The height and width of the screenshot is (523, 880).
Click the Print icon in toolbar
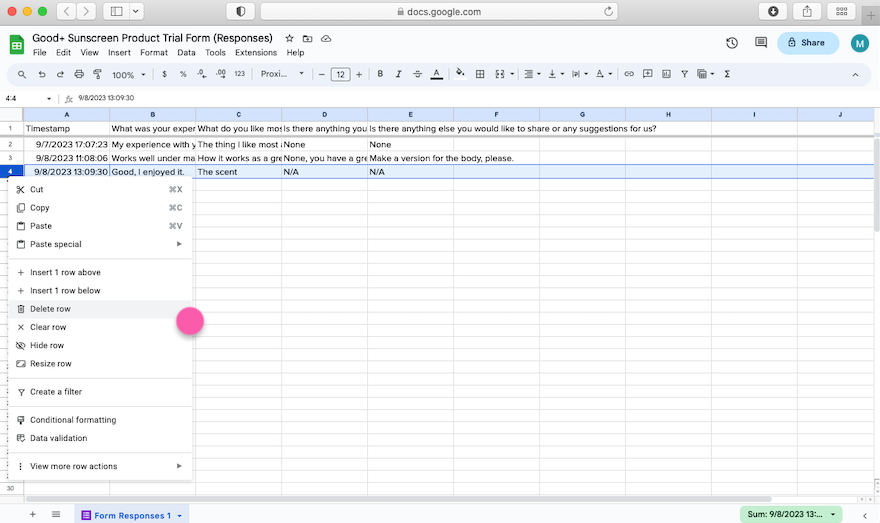pos(79,74)
